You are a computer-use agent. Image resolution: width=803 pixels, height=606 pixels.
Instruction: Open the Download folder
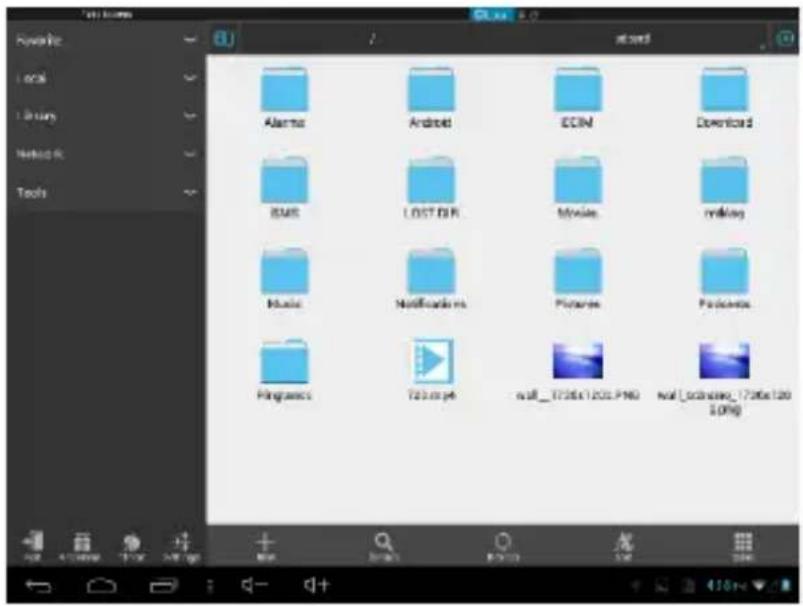click(x=724, y=97)
